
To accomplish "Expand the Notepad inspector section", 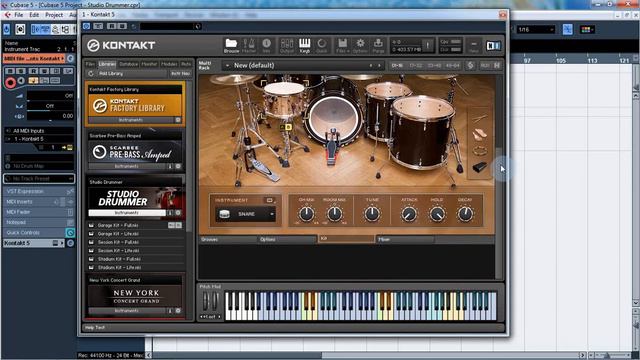I will click(x=39, y=222).
